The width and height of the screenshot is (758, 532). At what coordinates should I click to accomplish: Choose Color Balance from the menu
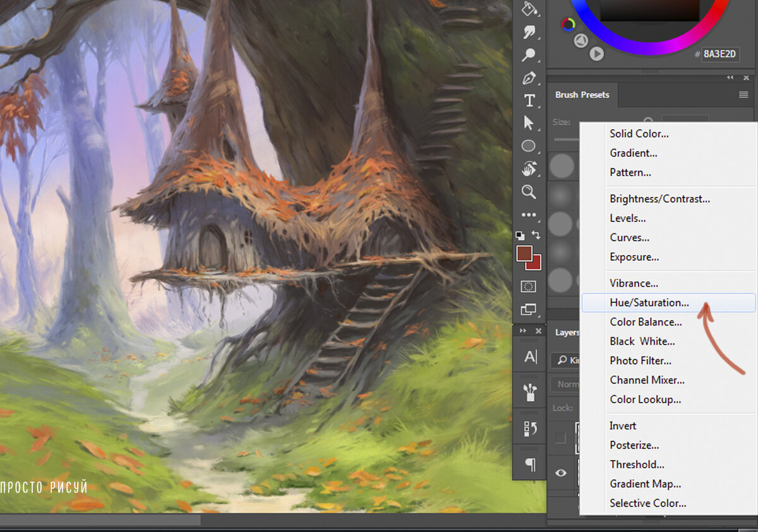tap(646, 322)
